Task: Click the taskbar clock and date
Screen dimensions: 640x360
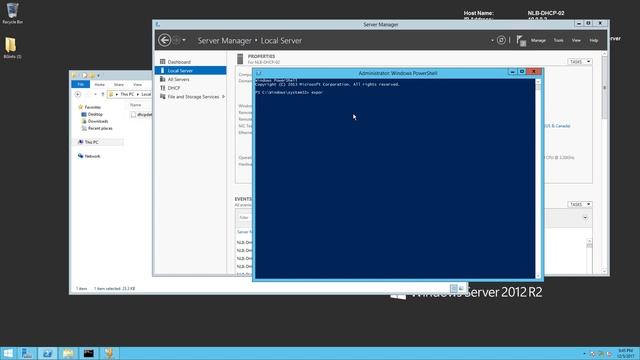Action: click(626, 353)
